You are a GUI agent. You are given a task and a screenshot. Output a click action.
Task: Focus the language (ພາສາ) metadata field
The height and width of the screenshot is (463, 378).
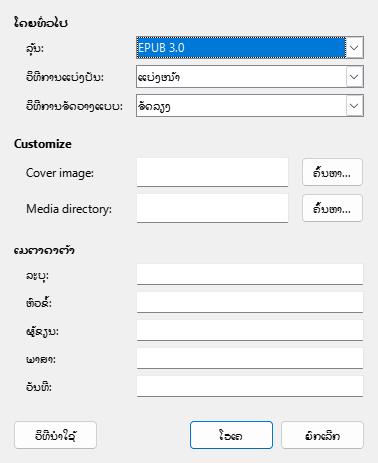click(250, 358)
